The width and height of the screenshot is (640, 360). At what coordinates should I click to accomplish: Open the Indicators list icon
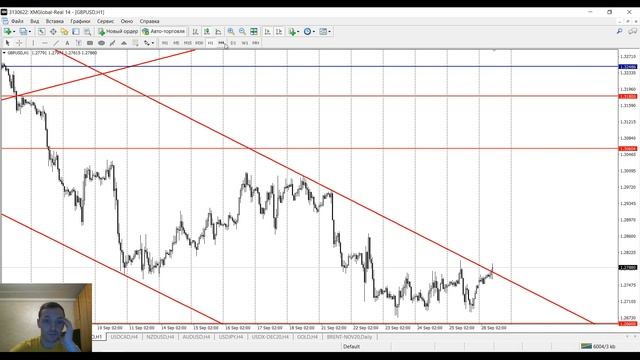click(x=292, y=31)
